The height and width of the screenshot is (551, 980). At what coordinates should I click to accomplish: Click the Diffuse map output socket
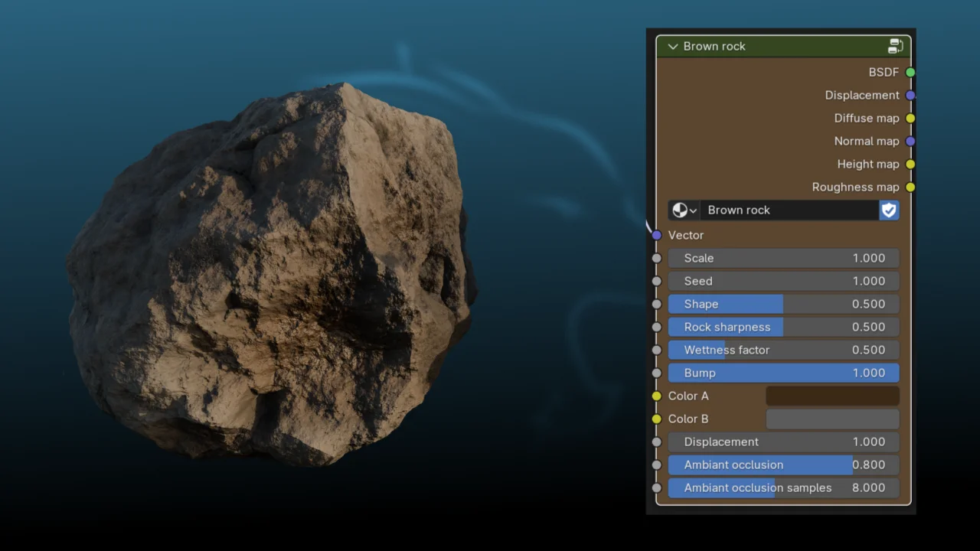(910, 118)
